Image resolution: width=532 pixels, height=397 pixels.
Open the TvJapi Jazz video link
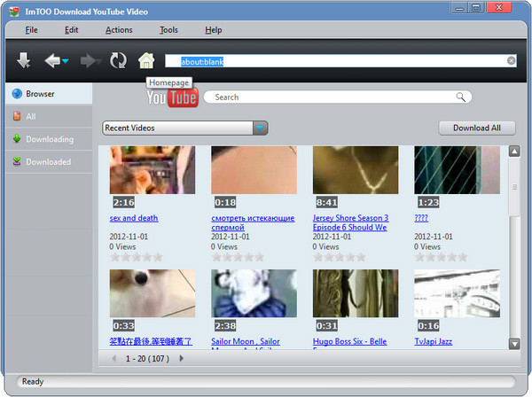(x=433, y=341)
